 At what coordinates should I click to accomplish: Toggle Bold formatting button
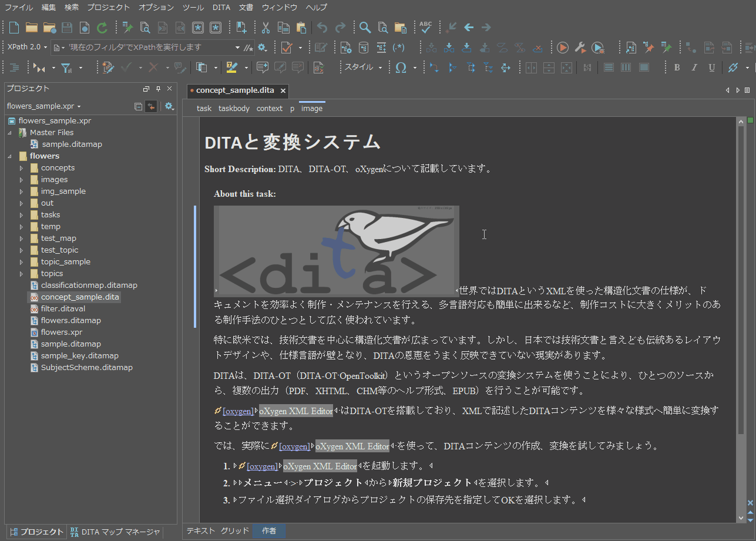(677, 68)
